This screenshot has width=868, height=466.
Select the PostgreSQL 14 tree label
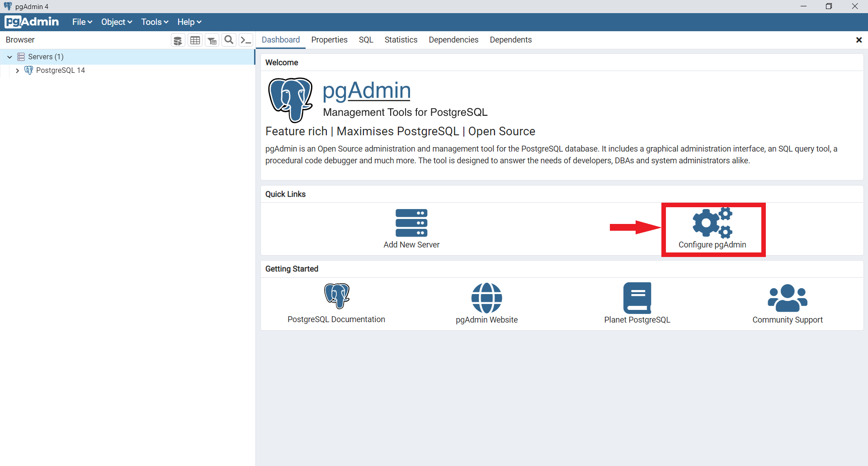pos(61,70)
